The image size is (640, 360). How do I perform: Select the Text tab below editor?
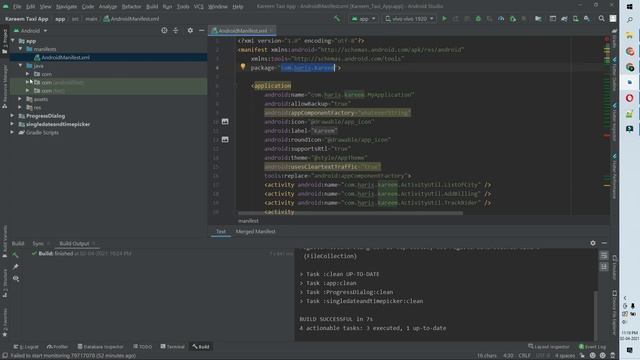(x=221, y=231)
